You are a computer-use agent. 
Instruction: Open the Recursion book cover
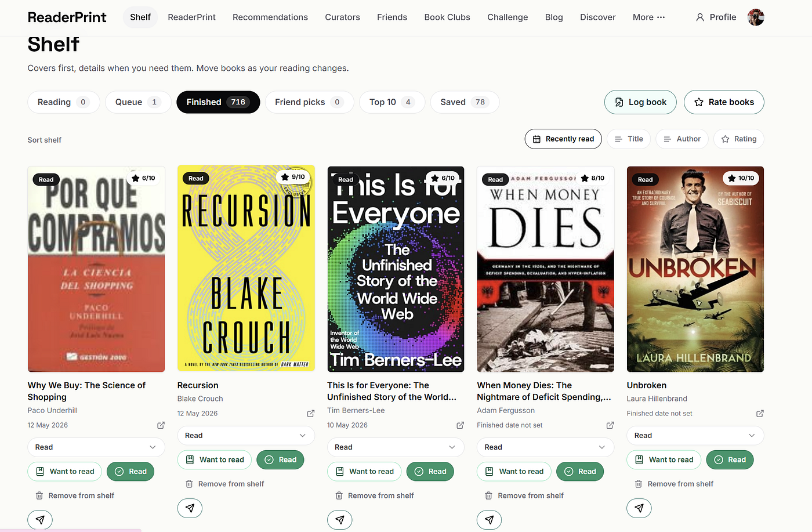click(x=246, y=269)
